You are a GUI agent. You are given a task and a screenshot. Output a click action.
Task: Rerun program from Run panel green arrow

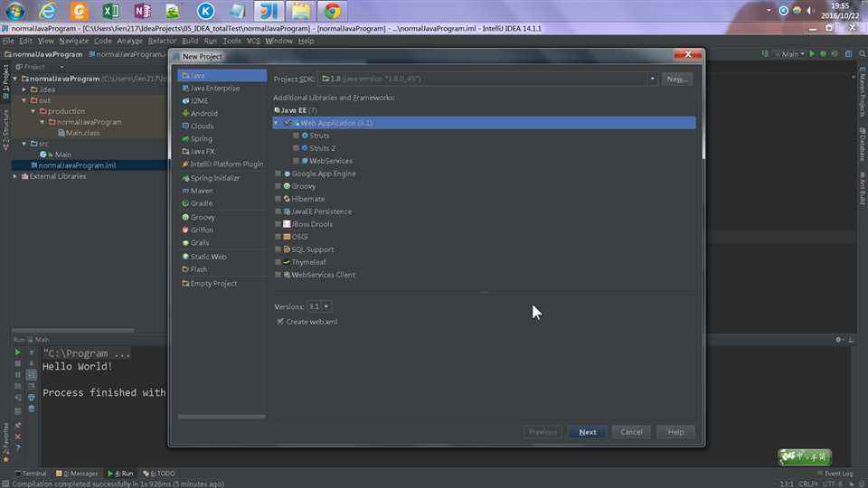point(18,352)
